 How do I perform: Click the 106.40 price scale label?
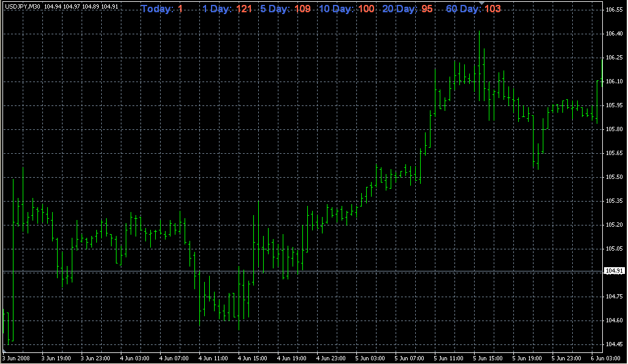point(615,34)
